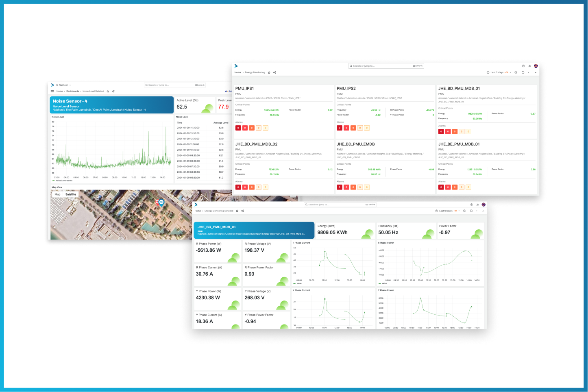Select the Map tab in Map View
Viewport: 588px width, 392px height.
pos(57,194)
